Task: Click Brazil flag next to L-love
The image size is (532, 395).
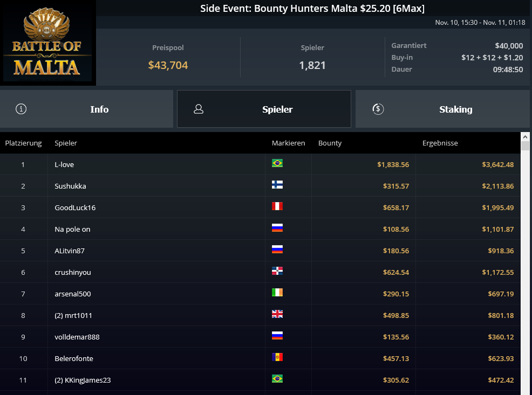Action: [x=277, y=163]
